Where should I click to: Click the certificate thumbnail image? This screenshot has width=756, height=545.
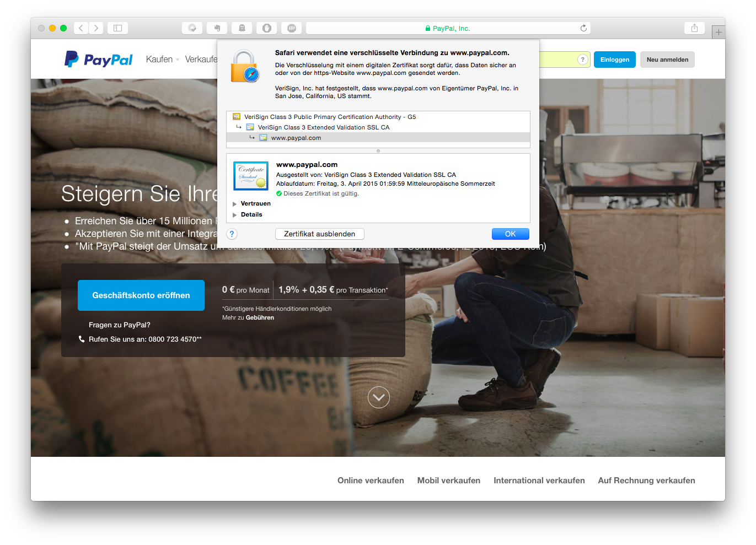pos(251,176)
